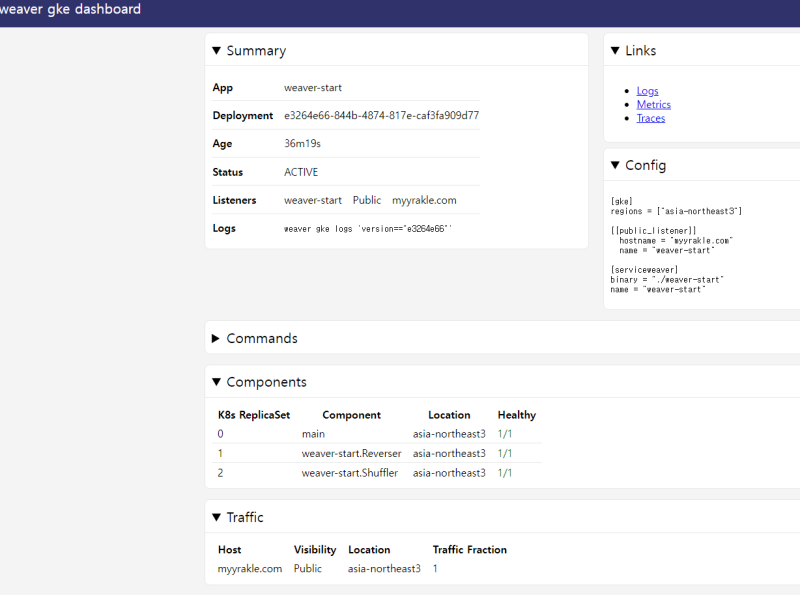Click the deployment ID value
The height and width of the screenshot is (595, 800).
381,116
